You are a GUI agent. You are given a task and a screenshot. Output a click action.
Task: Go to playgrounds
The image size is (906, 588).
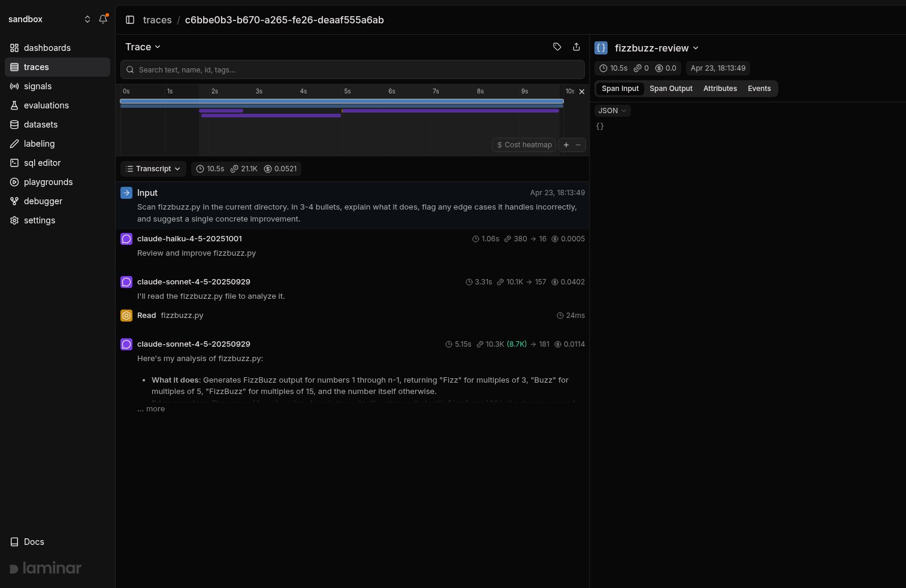58,182
